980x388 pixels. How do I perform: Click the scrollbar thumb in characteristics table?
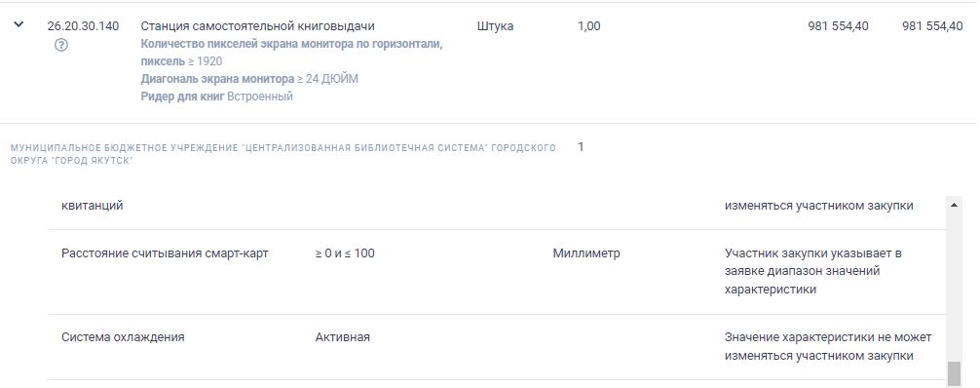tap(954, 373)
